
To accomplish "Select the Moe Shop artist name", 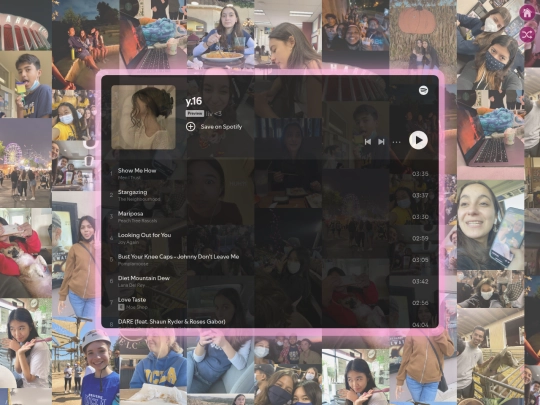I will tap(137, 307).
